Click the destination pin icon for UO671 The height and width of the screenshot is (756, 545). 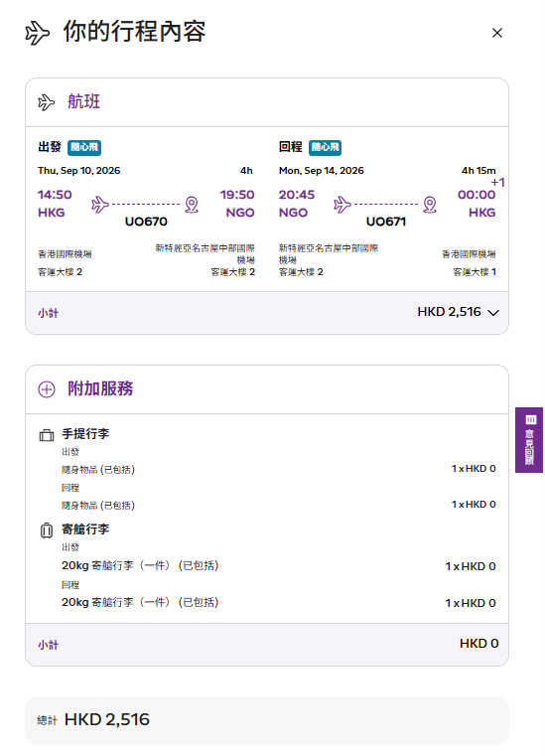[x=430, y=205]
